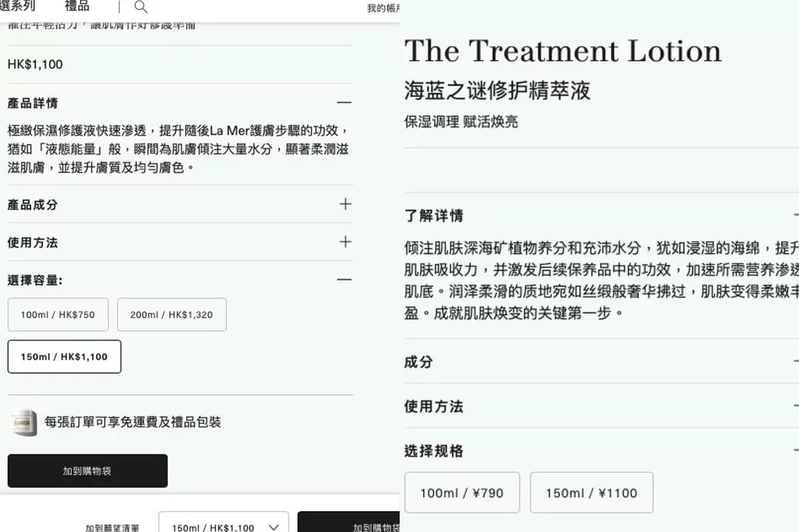This screenshot has width=799, height=532.
Task: Click the 極緻保濕修護液 description paragraph
Action: coord(178,149)
